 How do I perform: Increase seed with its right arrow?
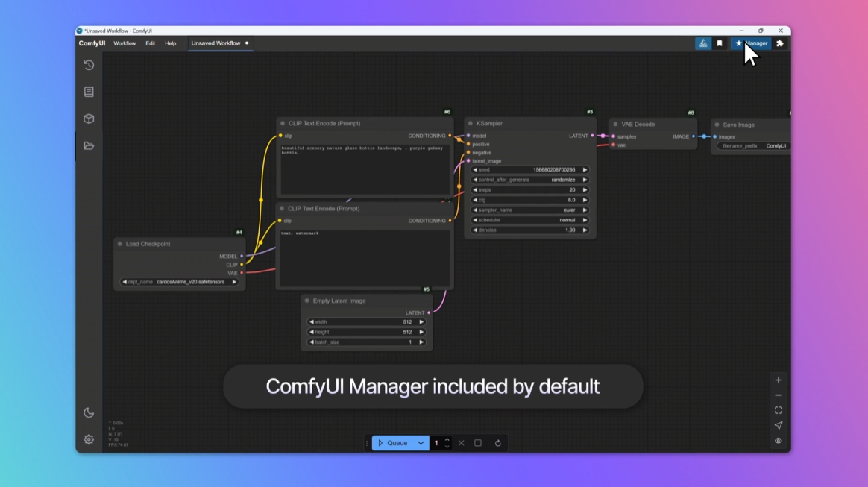coord(585,170)
